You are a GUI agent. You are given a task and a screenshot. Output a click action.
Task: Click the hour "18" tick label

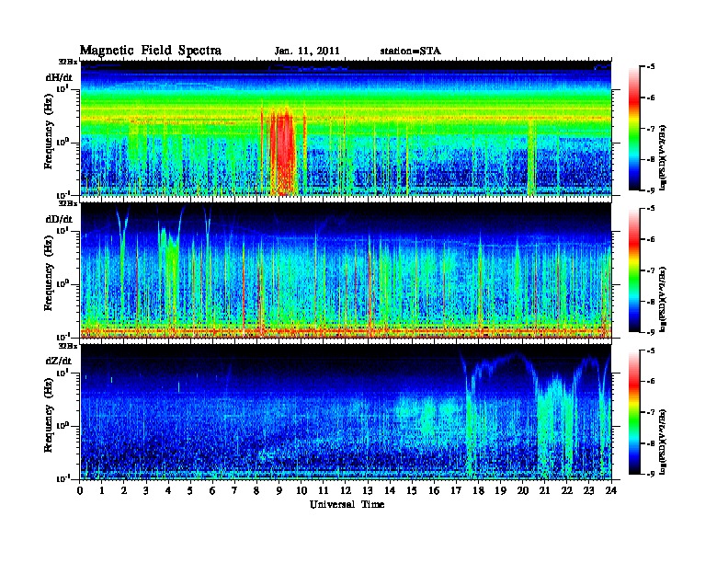478,490
